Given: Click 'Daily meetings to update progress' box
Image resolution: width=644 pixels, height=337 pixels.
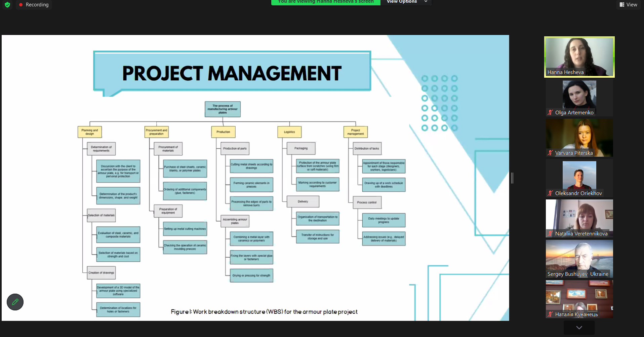Looking at the screenshot, I should coord(384,220).
